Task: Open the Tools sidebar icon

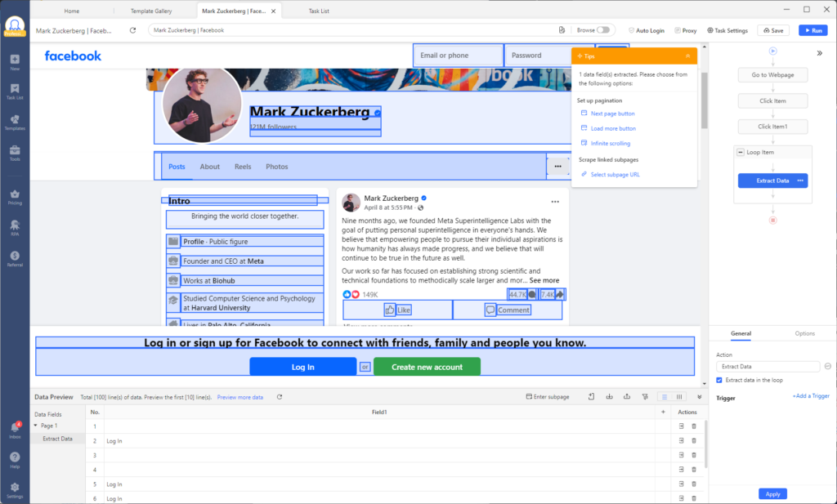Action: [15, 153]
